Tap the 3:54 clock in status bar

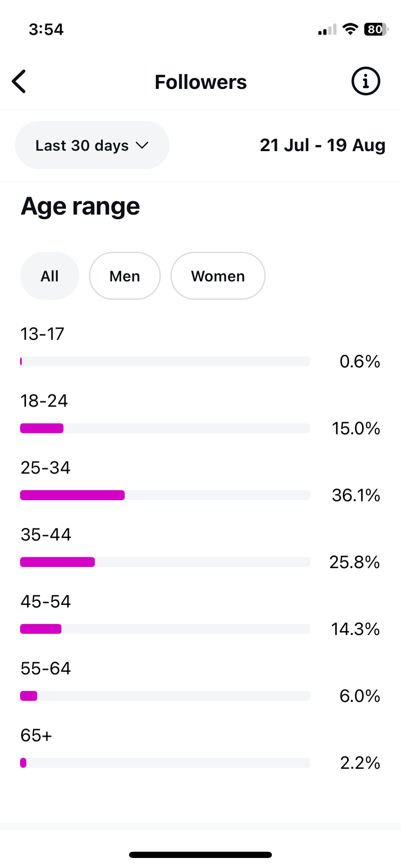coord(46,30)
